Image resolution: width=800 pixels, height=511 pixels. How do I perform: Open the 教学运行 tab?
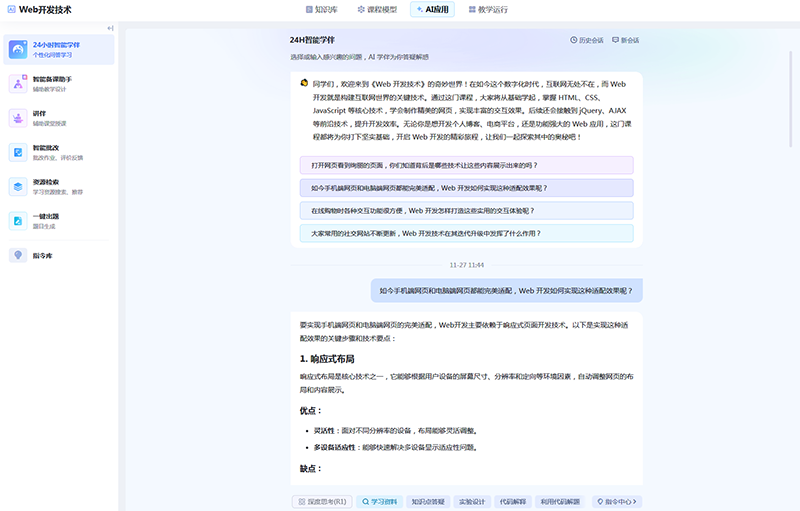click(488, 9)
